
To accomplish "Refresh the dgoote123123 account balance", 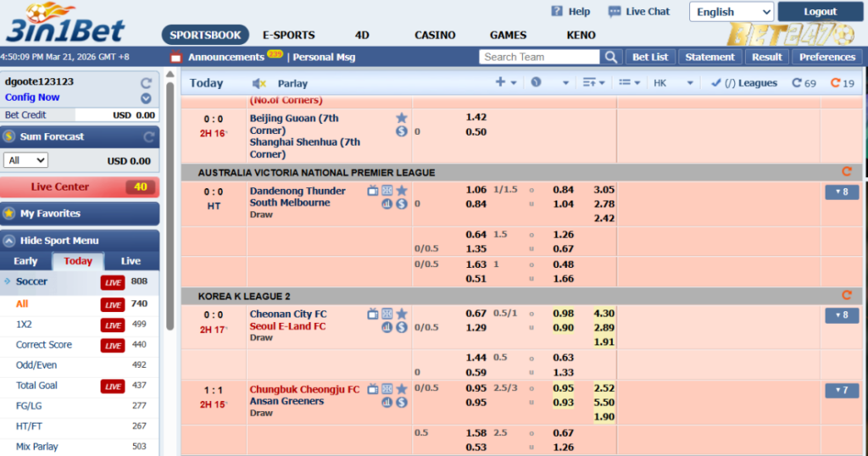I will (x=146, y=83).
